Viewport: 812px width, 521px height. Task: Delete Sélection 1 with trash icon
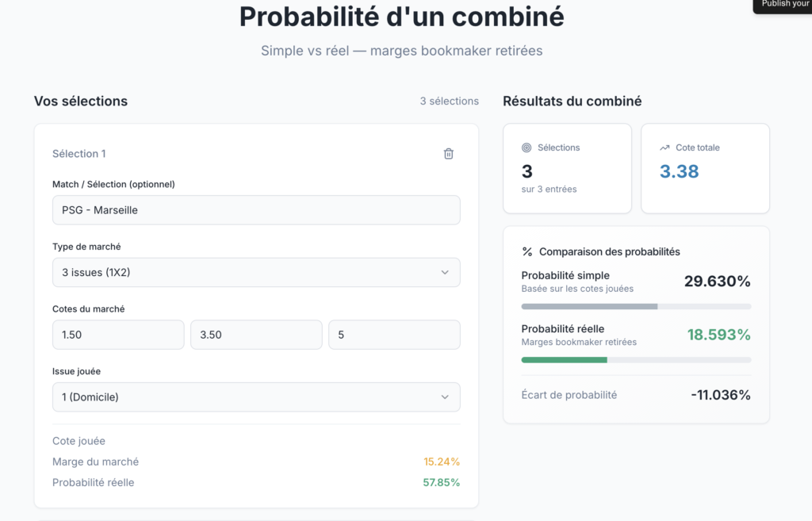point(448,154)
